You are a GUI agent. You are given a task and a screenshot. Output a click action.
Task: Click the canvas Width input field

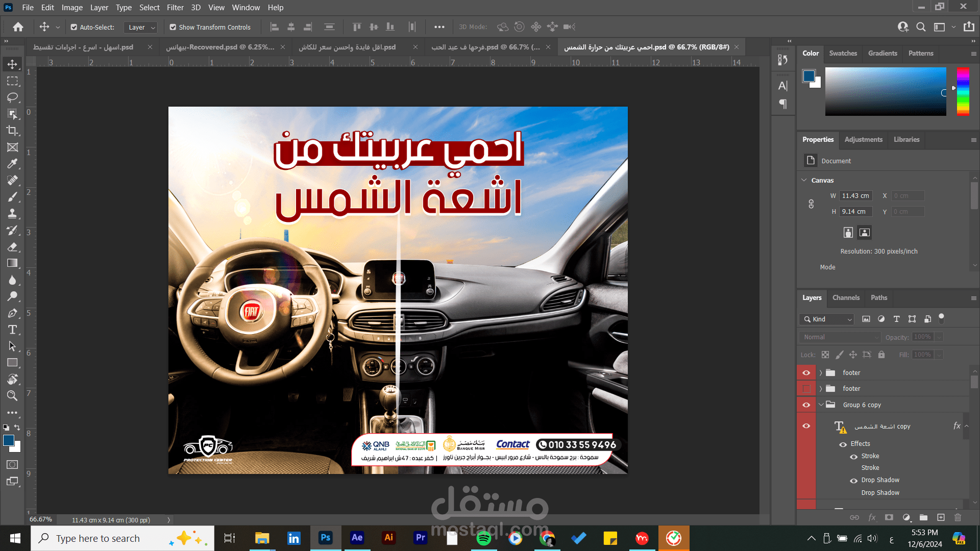855,196
